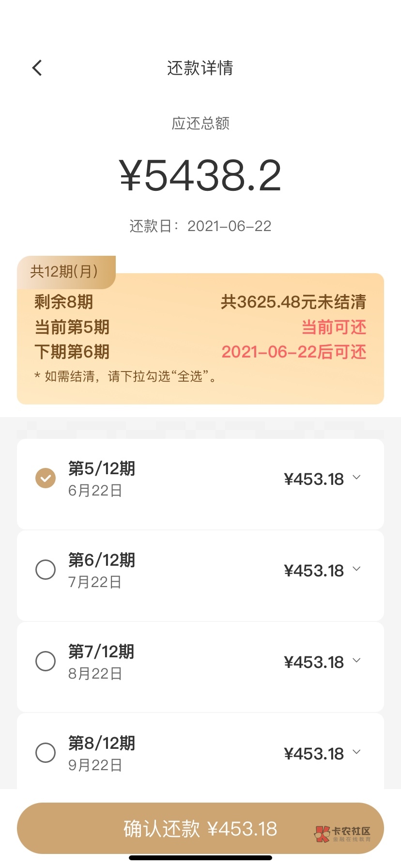Screen dimensions: 401x868
Task: Select the 第7/12期 installment radio button
Action: click(x=46, y=661)
